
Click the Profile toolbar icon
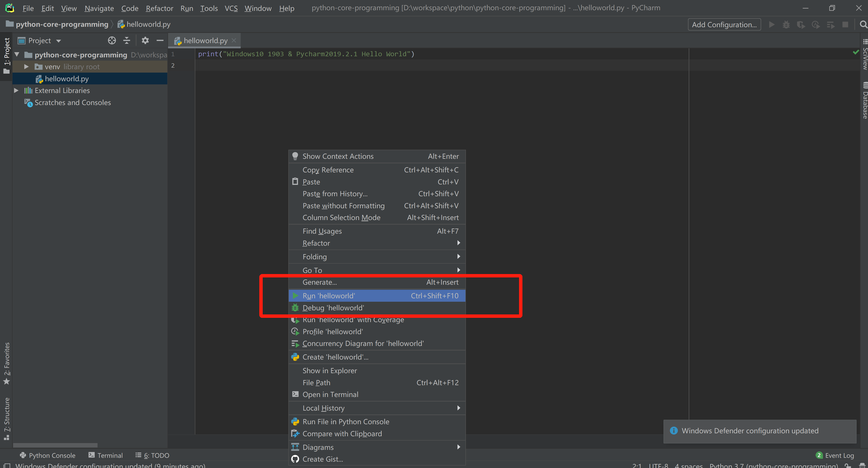tap(816, 25)
